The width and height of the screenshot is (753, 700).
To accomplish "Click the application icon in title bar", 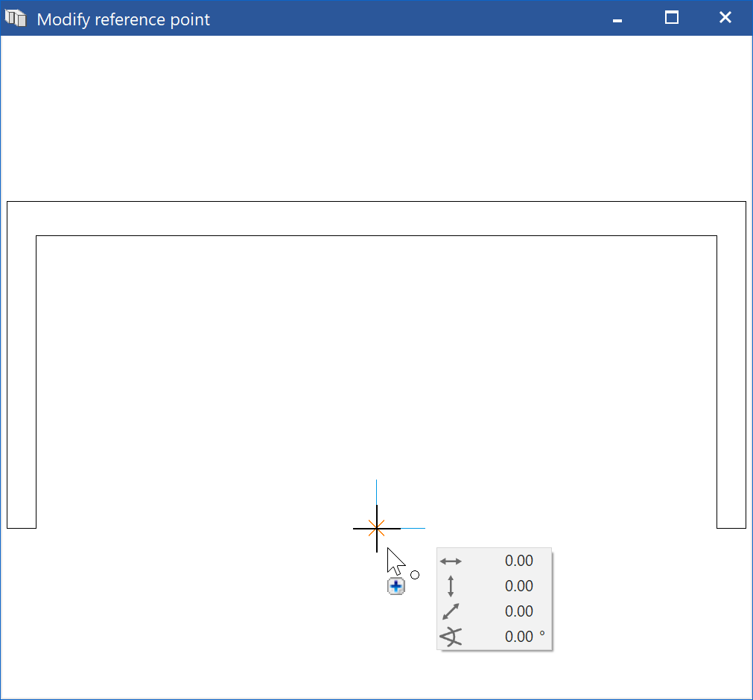I will coord(16,19).
